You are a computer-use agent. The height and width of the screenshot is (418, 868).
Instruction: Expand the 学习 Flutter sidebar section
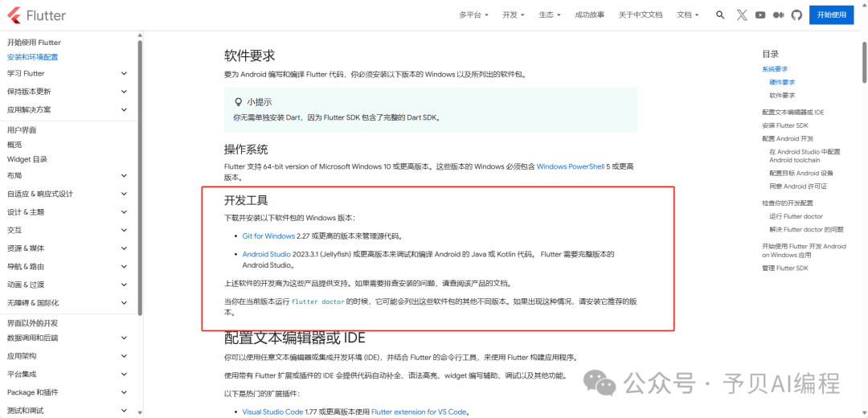click(68, 74)
